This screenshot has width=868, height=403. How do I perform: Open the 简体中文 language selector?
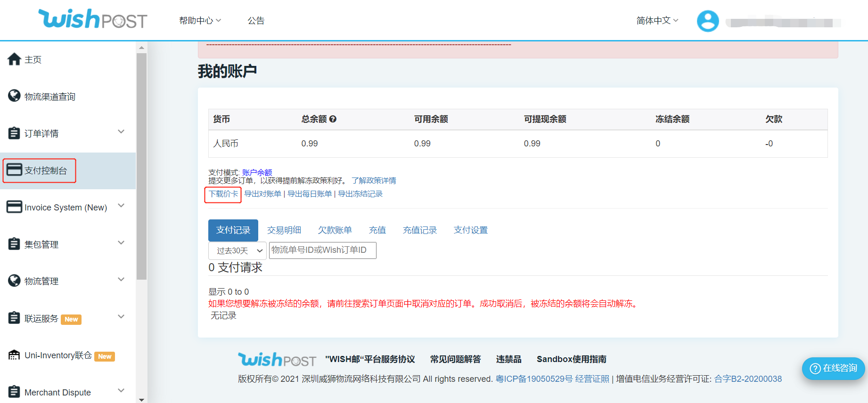657,21
